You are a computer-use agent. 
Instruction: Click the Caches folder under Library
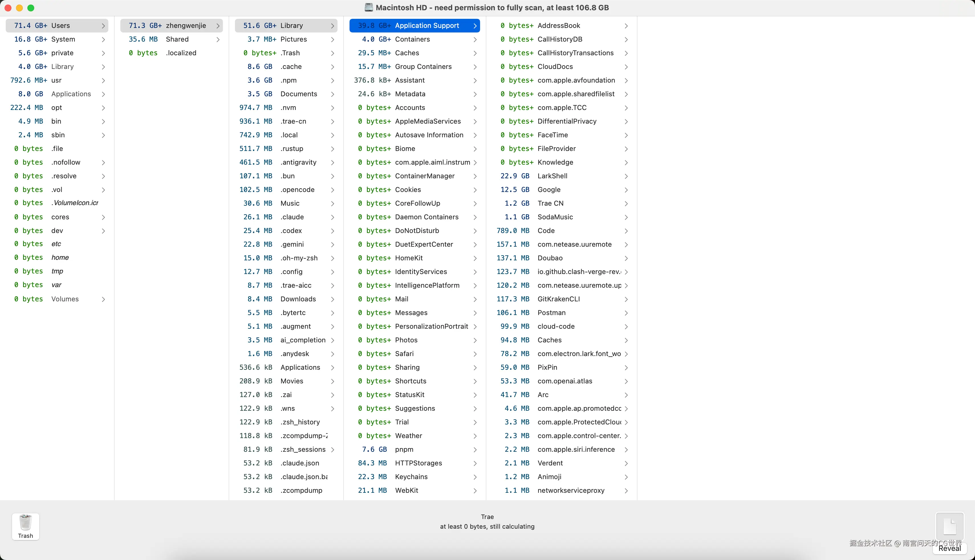coord(407,53)
